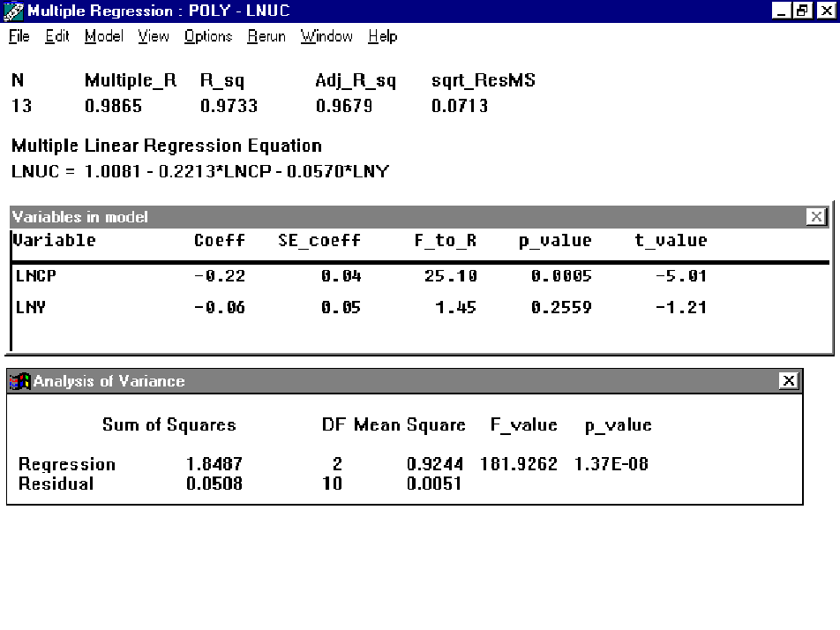Screen dimensions: 840x630
Task: Click the Multiple Regression title bar app icon
Action: [x=13, y=11]
